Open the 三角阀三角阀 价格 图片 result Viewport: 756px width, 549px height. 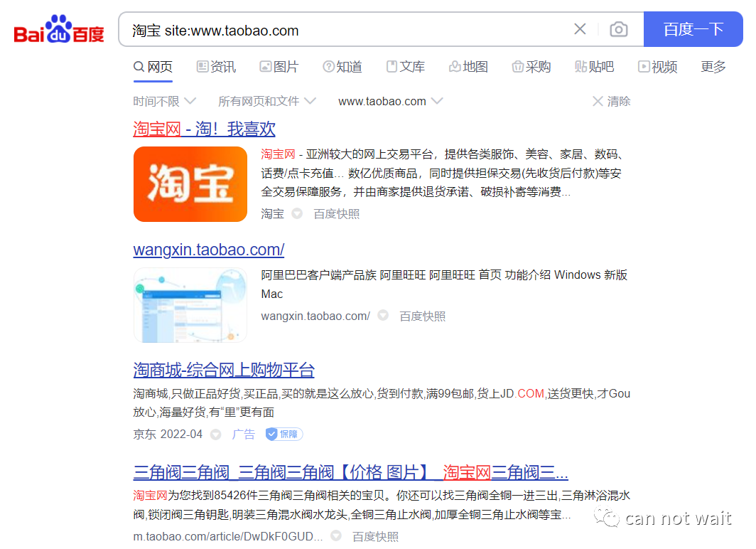coord(350,472)
